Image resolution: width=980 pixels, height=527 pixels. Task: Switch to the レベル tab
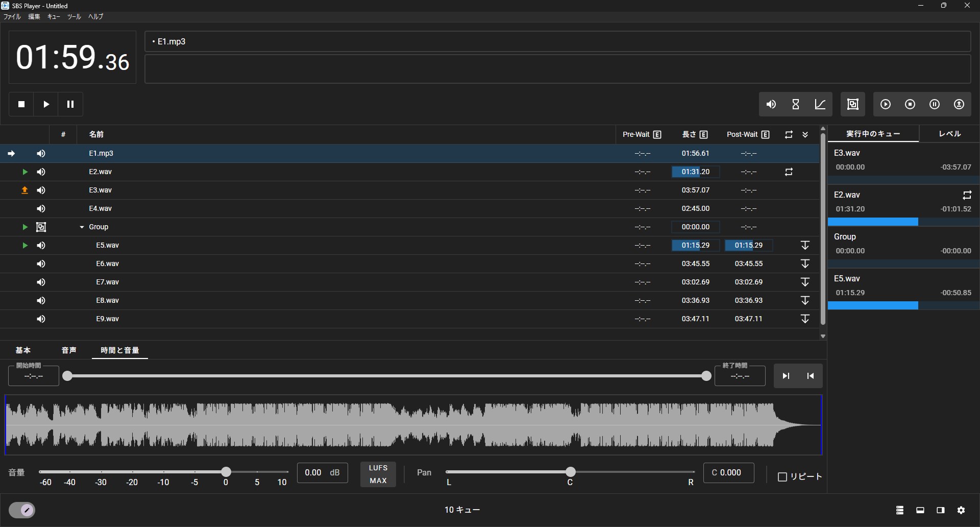[x=950, y=134]
